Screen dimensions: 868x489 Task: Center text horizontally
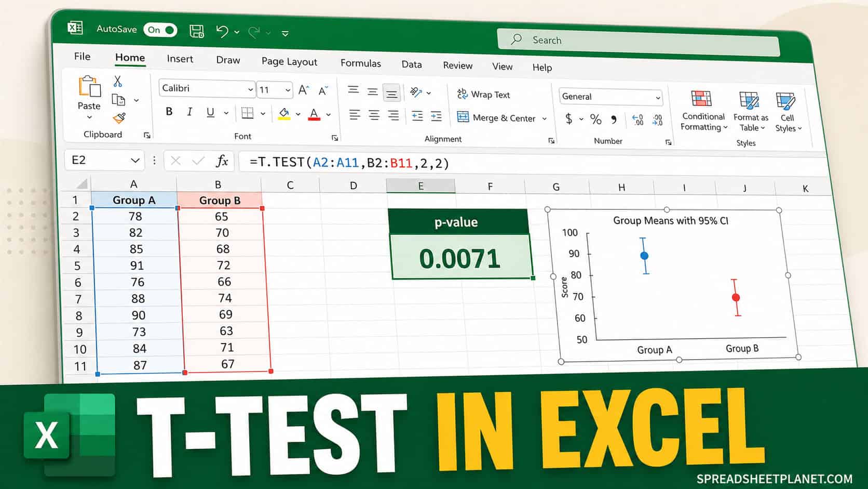pos(374,115)
